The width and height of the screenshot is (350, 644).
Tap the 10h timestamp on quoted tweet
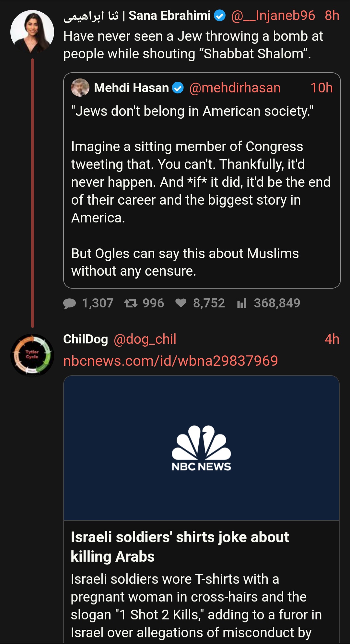[x=321, y=88]
